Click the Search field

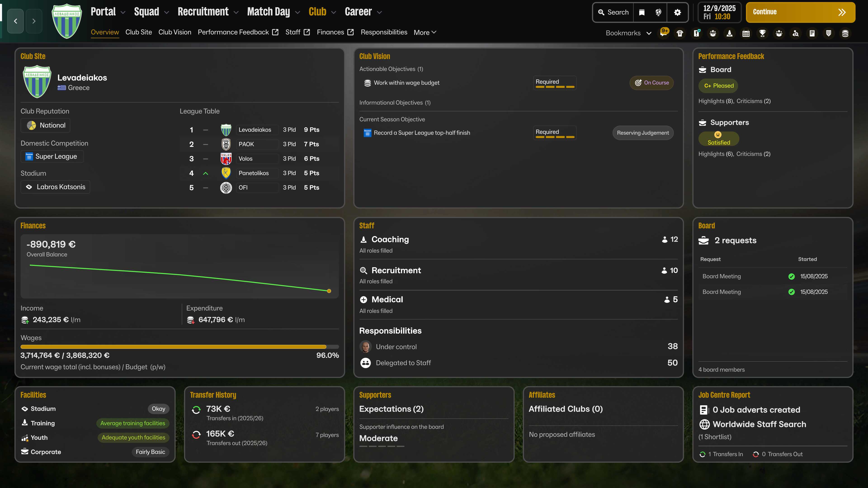[613, 12]
